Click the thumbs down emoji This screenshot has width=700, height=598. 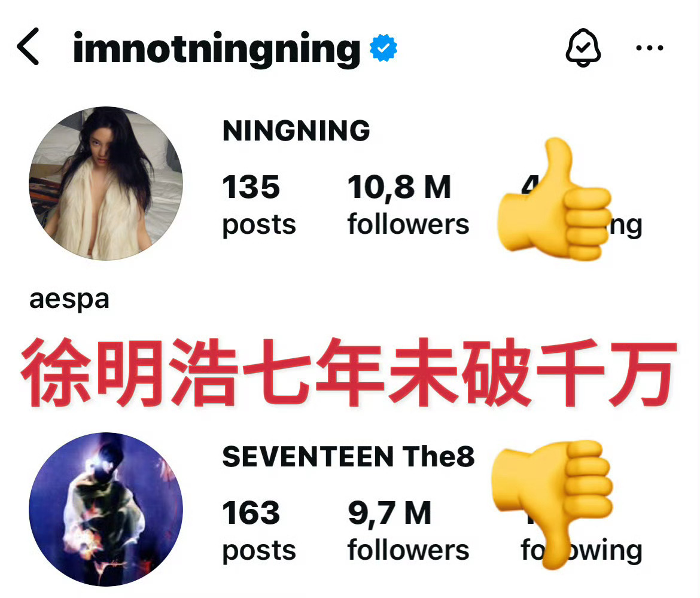click(x=552, y=504)
